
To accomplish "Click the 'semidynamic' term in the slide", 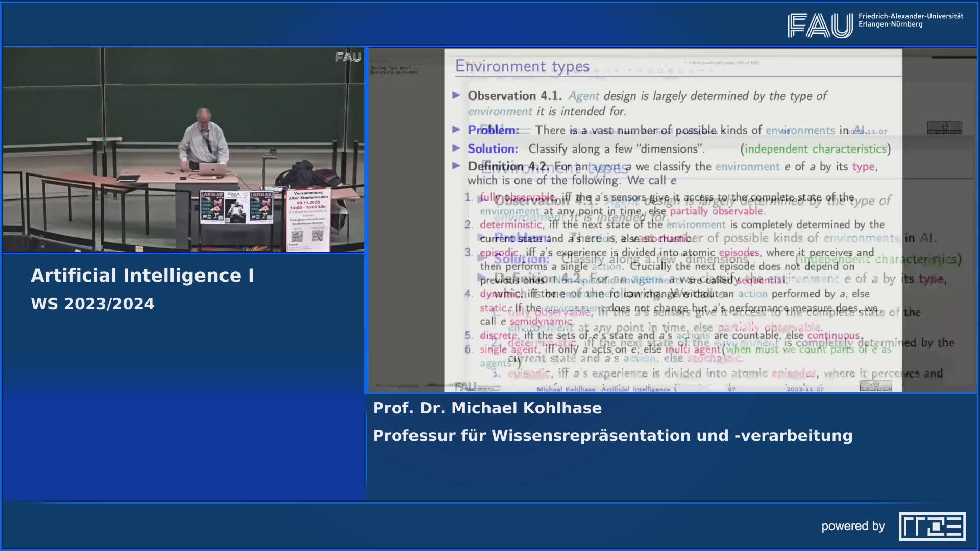I will pyautogui.click(x=541, y=322).
